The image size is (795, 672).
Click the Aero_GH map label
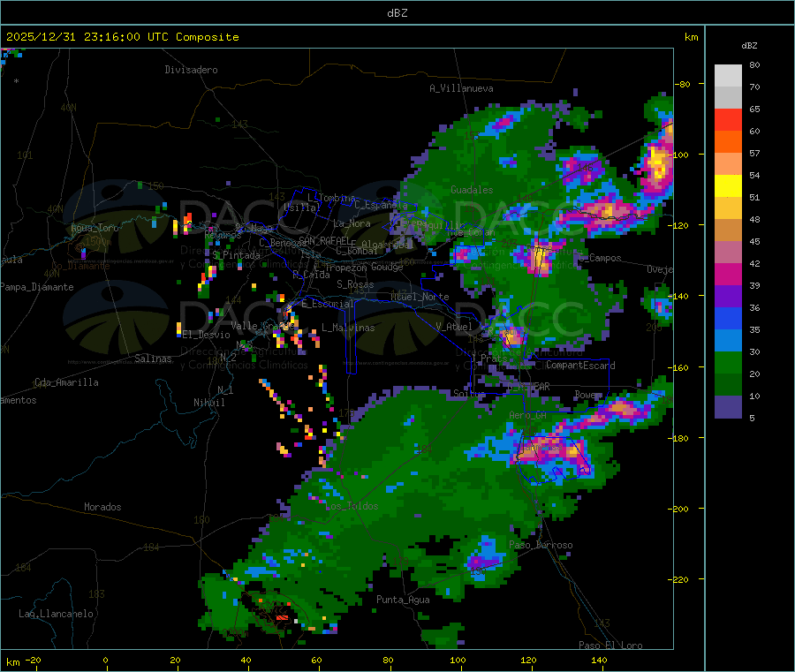(x=528, y=415)
